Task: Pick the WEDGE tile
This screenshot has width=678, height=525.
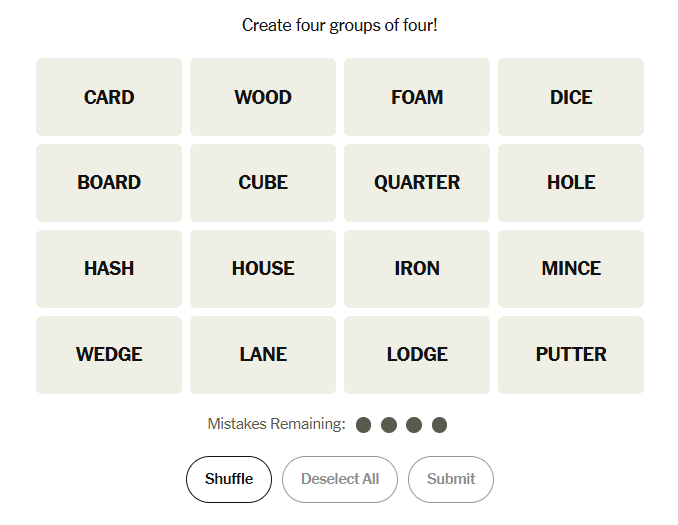Action: click(109, 355)
